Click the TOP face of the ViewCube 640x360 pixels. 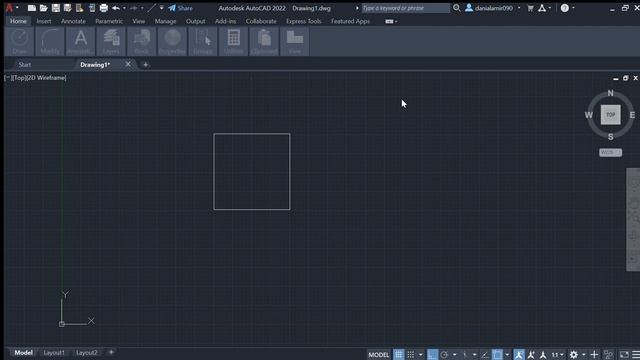click(611, 115)
